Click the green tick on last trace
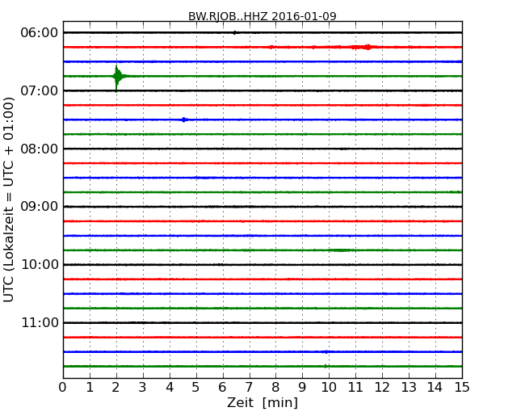 [x=325, y=366]
